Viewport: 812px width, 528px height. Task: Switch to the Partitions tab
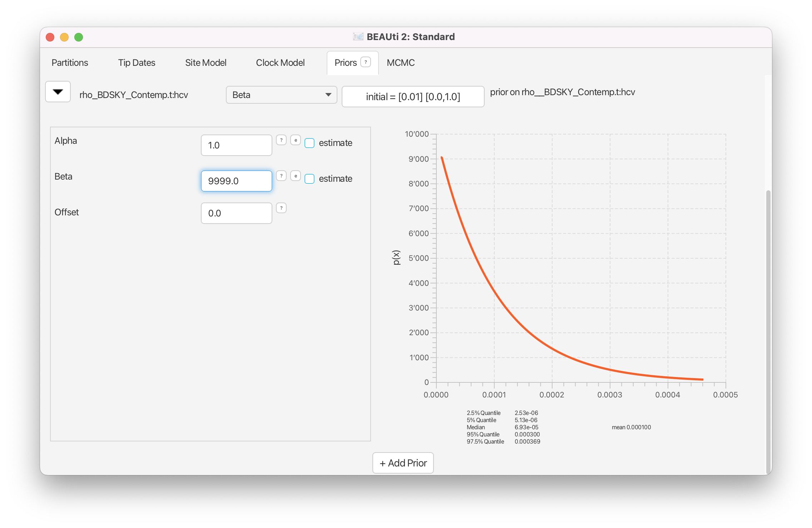coord(70,63)
